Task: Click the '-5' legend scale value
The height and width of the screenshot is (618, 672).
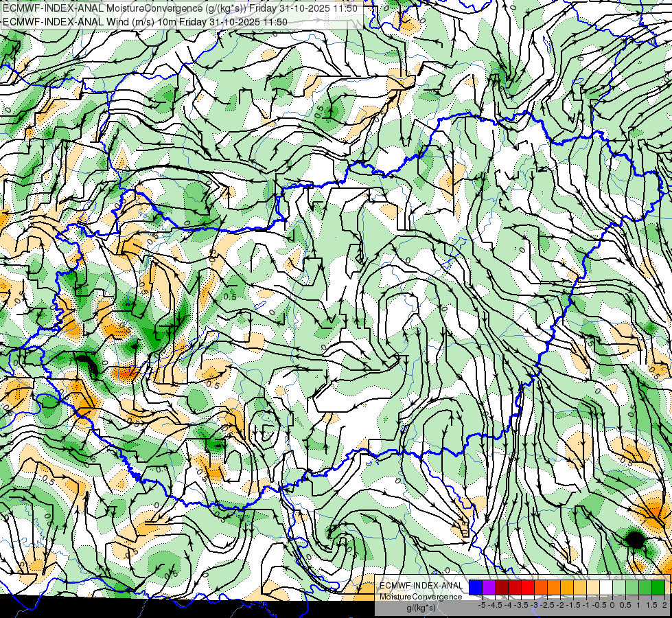Action: pos(482,605)
